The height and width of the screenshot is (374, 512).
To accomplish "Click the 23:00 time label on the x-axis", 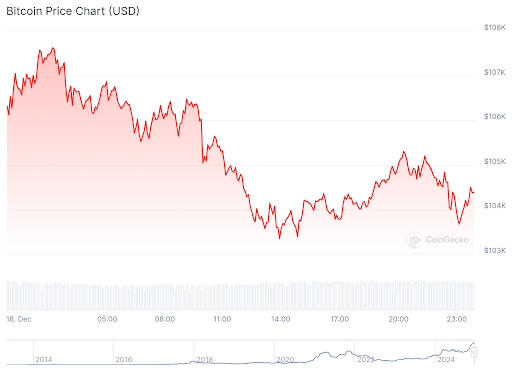I will [x=457, y=319].
